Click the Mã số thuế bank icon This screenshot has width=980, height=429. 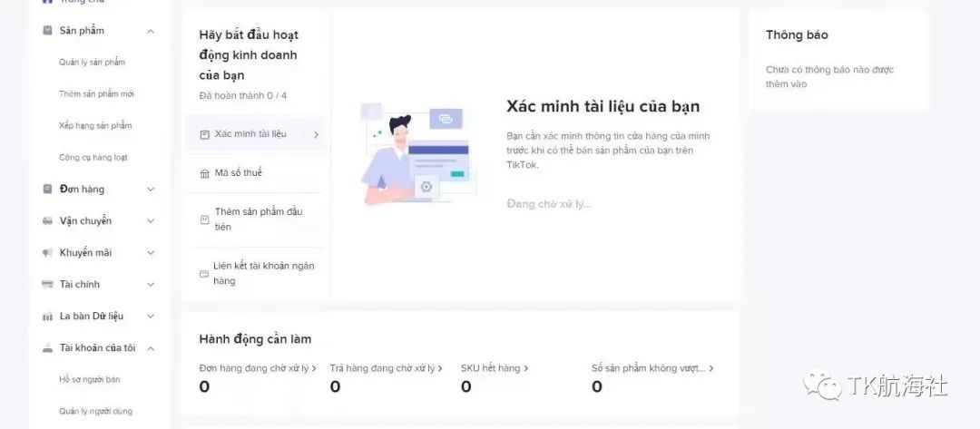coord(204,173)
